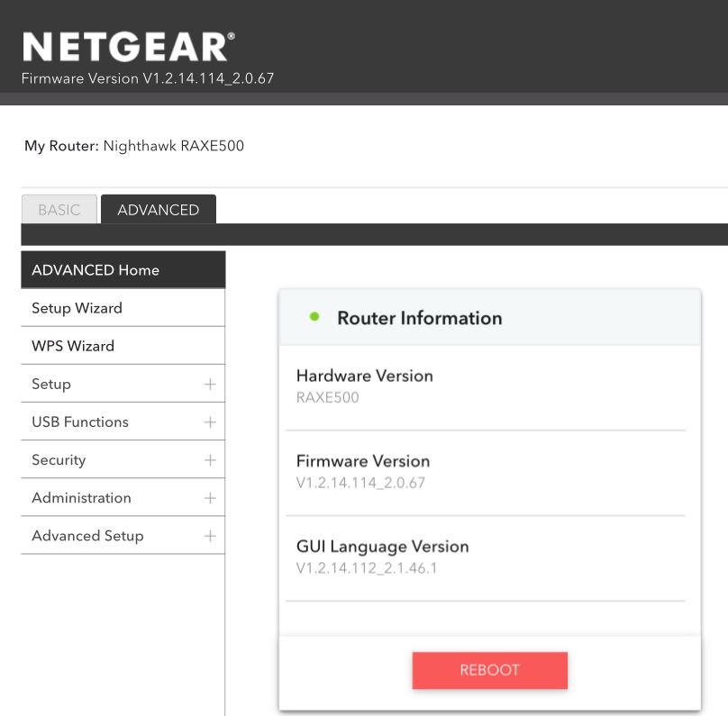Open the Setup Wizard menu item
728x716 pixels.
(x=123, y=308)
